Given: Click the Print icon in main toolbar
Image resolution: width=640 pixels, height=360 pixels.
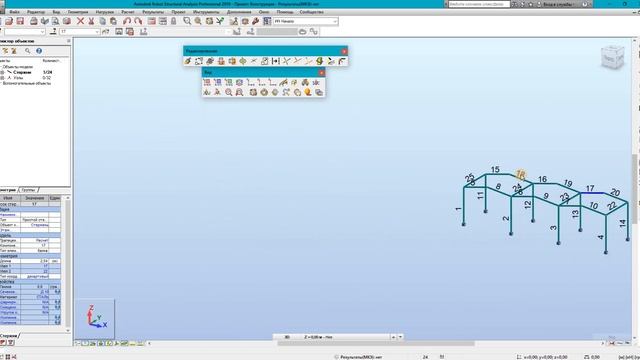Looking at the screenshot, I should click(33, 21).
